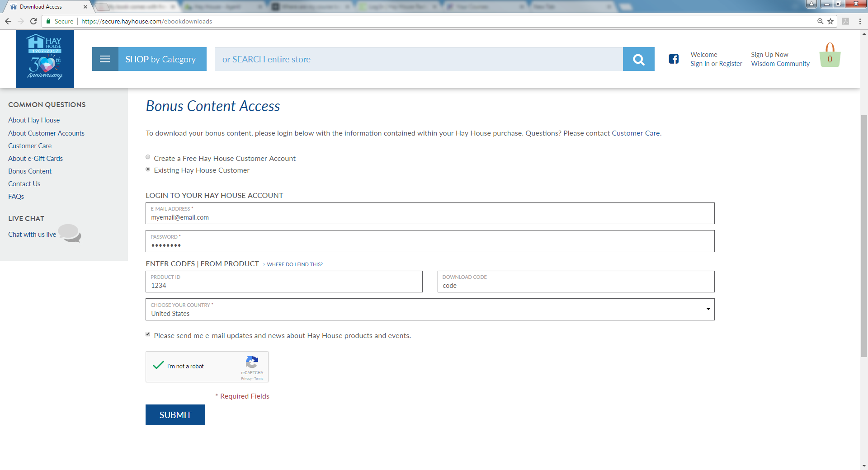The height and width of the screenshot is (470, 868).
Task: Click into the Download Code field
Action: pyautogui.click(x=576, y=286)
